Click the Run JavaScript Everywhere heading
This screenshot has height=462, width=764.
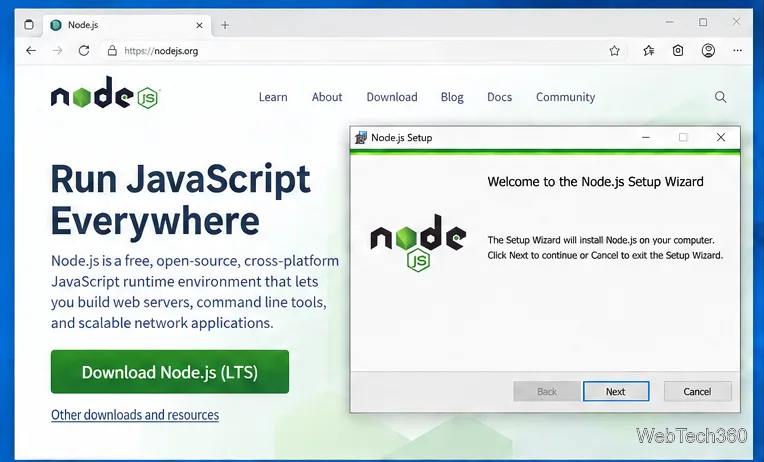tap(180, 200)
